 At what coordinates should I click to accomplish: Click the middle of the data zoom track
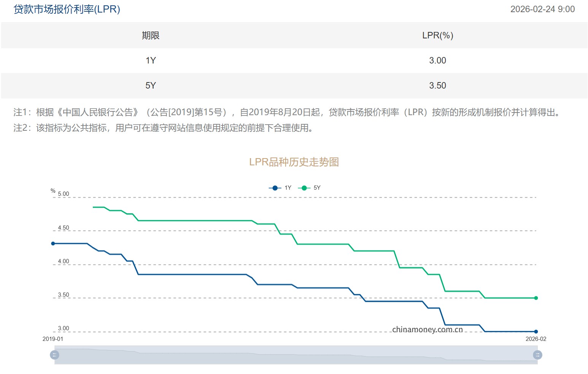pos(296,355)
